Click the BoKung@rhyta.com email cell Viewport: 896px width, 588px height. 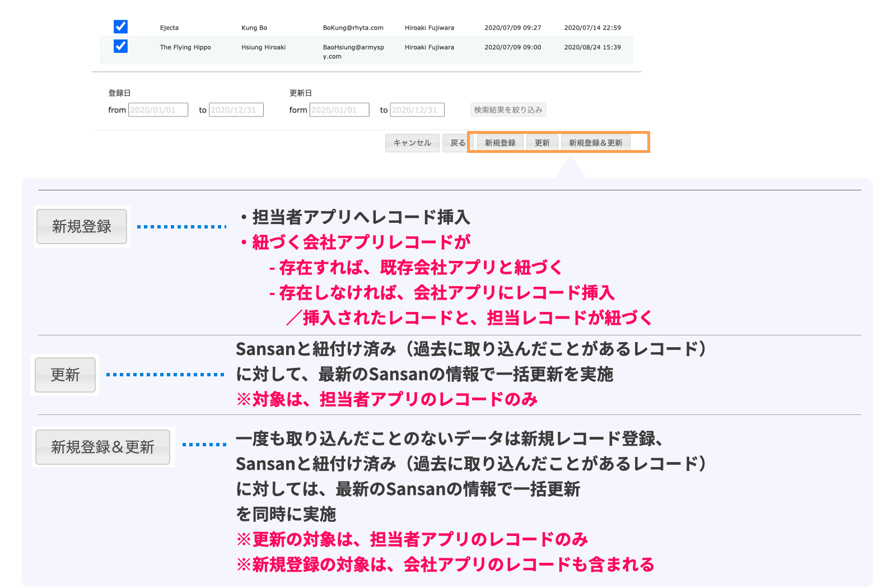(x=353, y=28)
